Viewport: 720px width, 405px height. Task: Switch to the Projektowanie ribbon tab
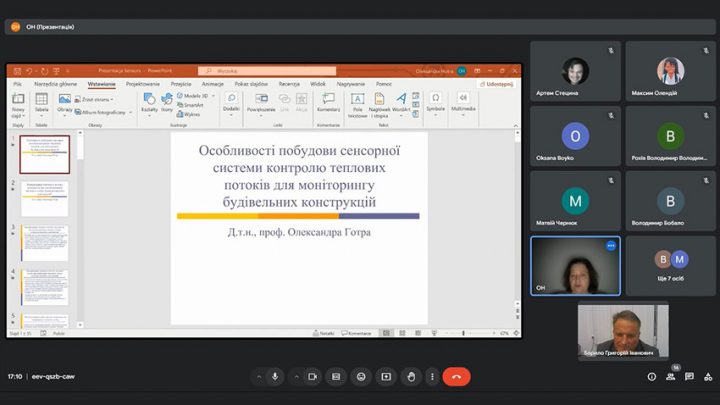point(143,84)
